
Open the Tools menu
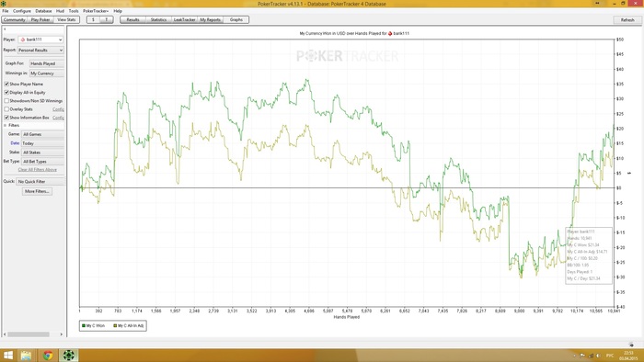pyautogui.click(x=74, y=11)
